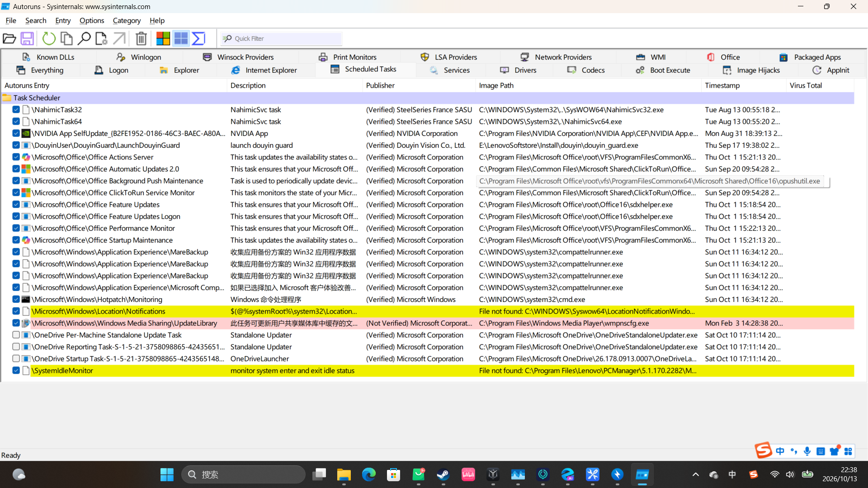Sort by Virus Total column header
Screen dimensions: 868x488
pyautogui.click(x=820, y=85)
